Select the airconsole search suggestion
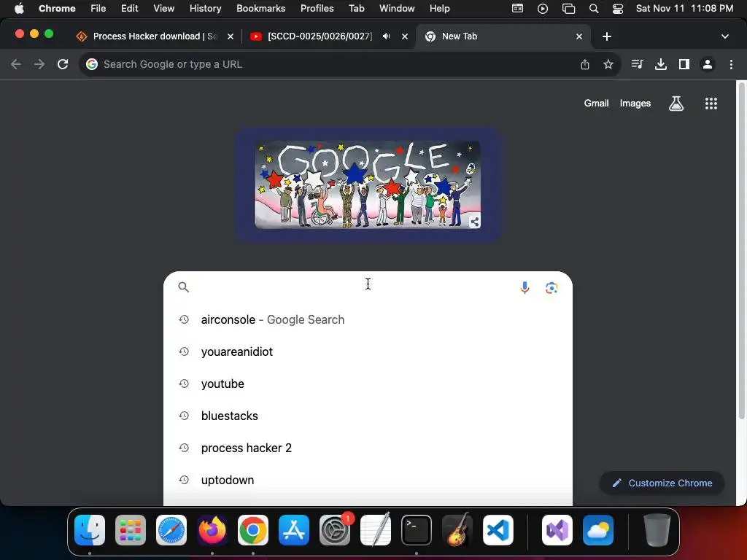 [x=368, y=319]
